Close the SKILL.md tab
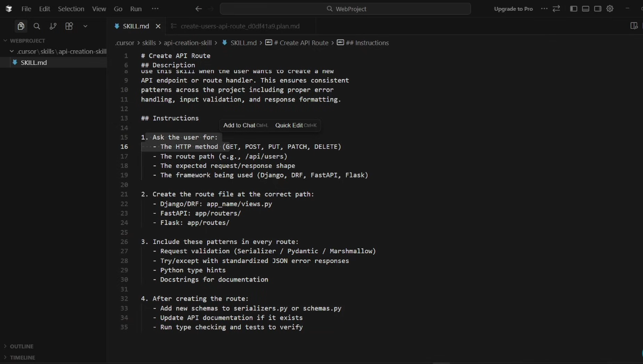 [158, 26]
